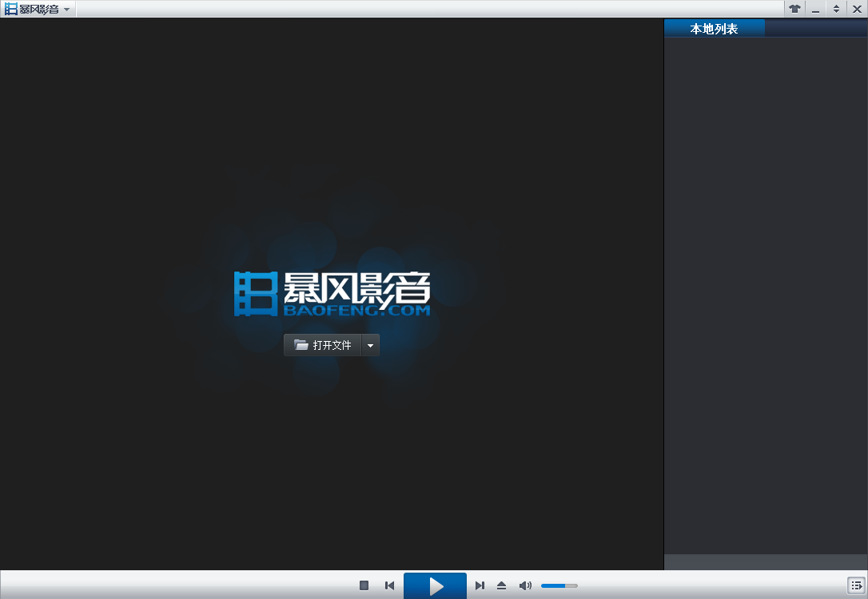Click the eject/open file icon

click(x=501, y=585)
